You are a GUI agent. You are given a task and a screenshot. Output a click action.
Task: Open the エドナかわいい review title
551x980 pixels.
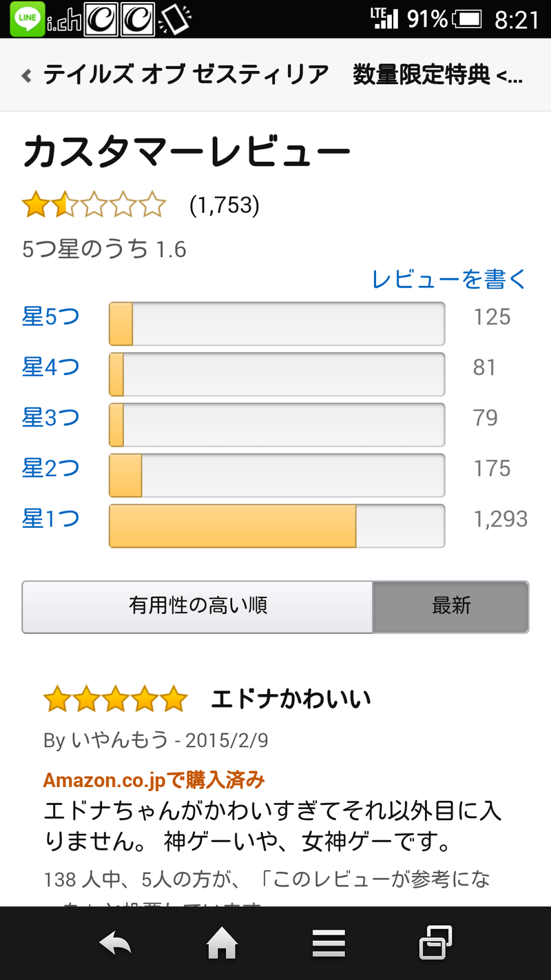point(291,699)
